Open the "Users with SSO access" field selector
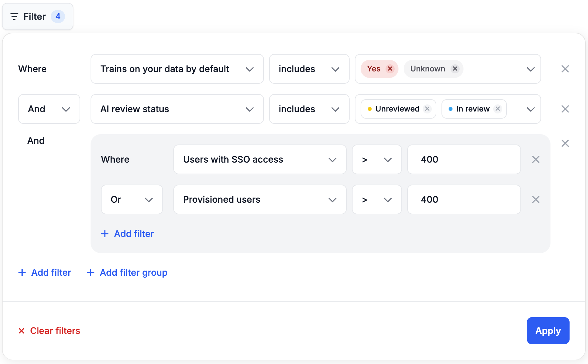Image resolution: width=588 pixels, height=364 pixels. click(260, 159)
